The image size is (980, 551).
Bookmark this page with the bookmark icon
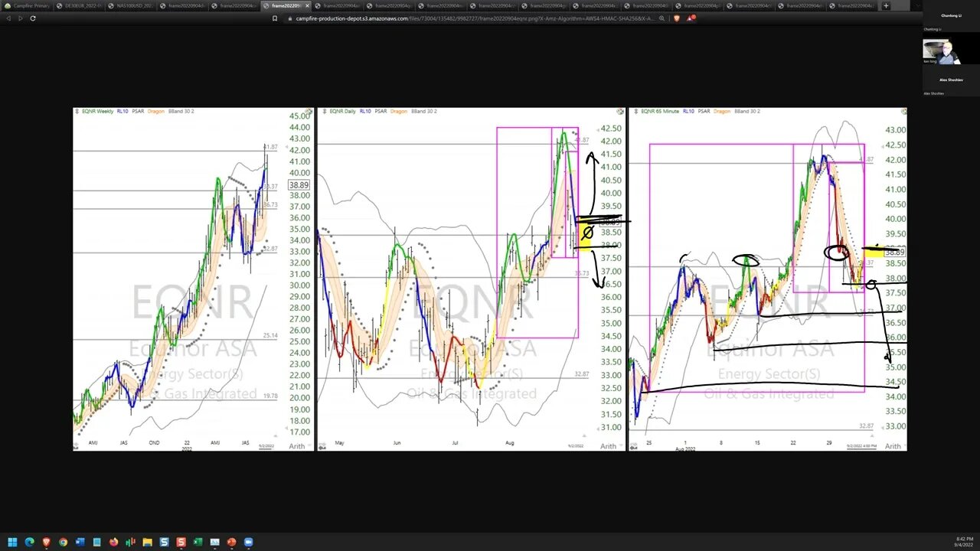(275, 18)
